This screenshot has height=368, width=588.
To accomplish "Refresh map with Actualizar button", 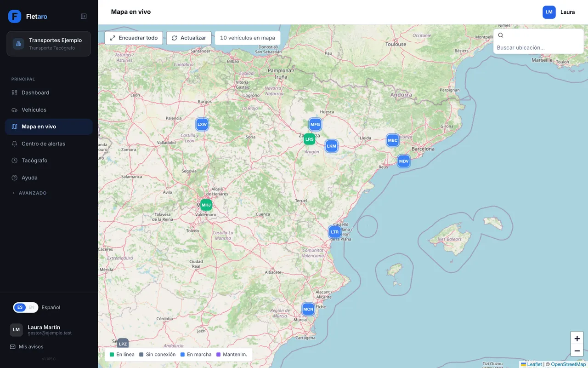I will click(x=189, y=38).
